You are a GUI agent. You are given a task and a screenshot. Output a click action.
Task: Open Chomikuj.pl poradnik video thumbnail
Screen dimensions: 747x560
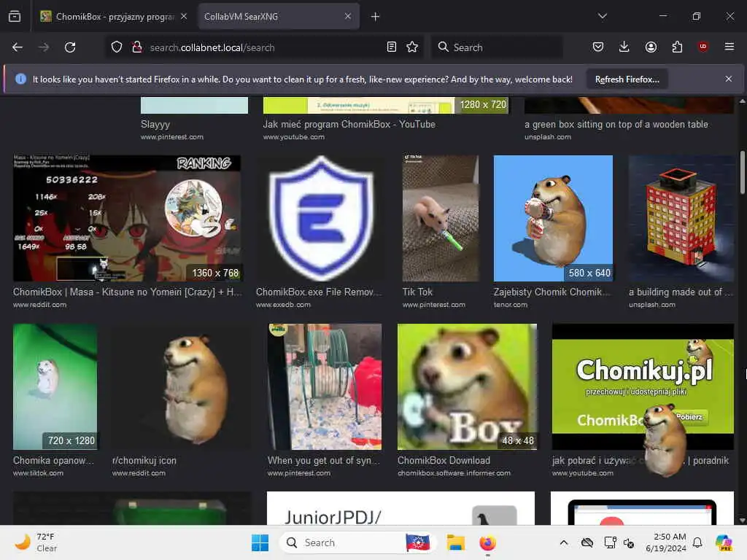coord(643,386)
